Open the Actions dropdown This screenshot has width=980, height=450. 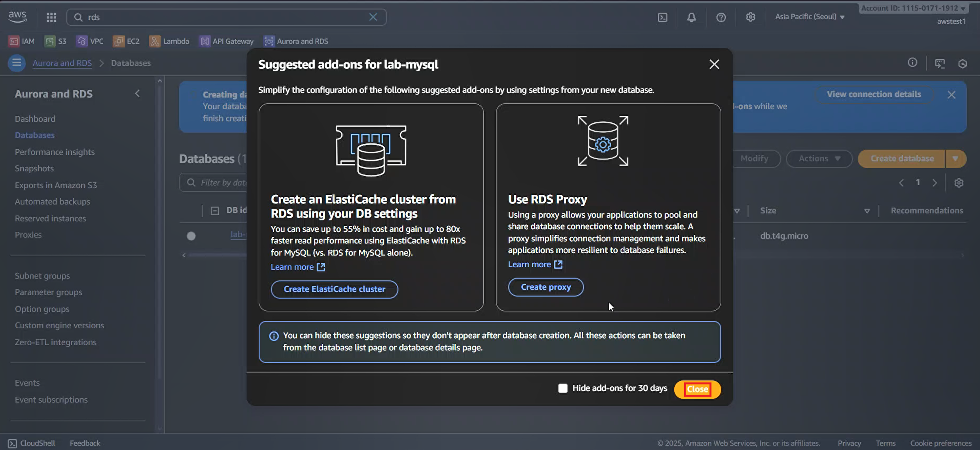coord(819,158)
